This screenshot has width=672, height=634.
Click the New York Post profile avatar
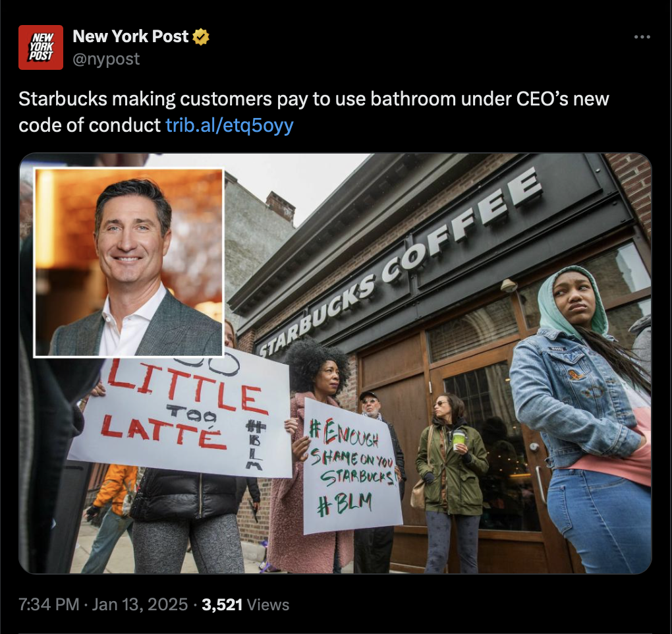(x=41, y=47)
